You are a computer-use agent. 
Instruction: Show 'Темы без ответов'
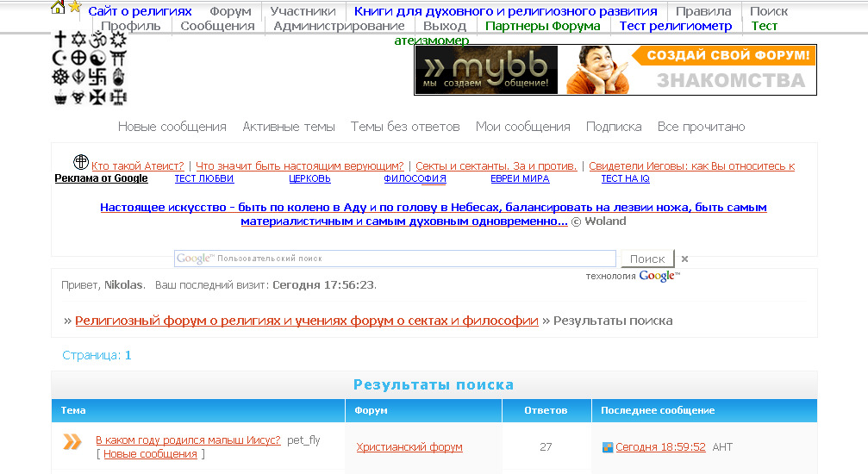tap(405, 127)
